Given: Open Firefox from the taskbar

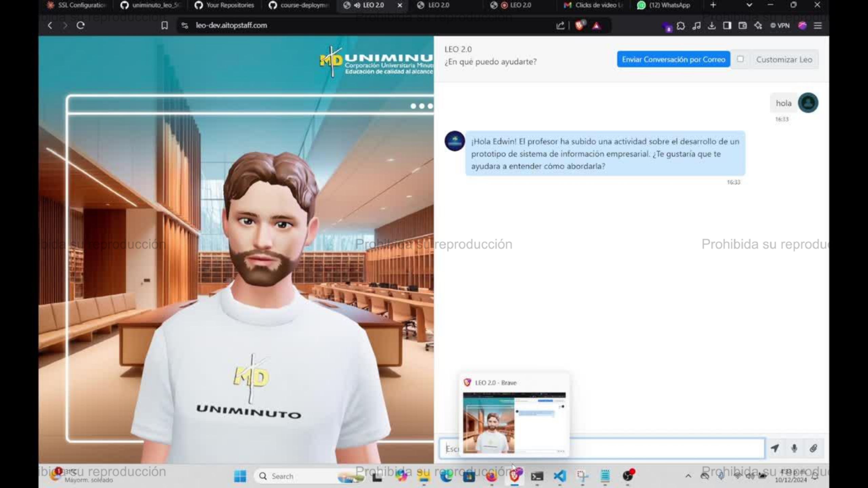Looking at the screenshot, I should 492,476.
